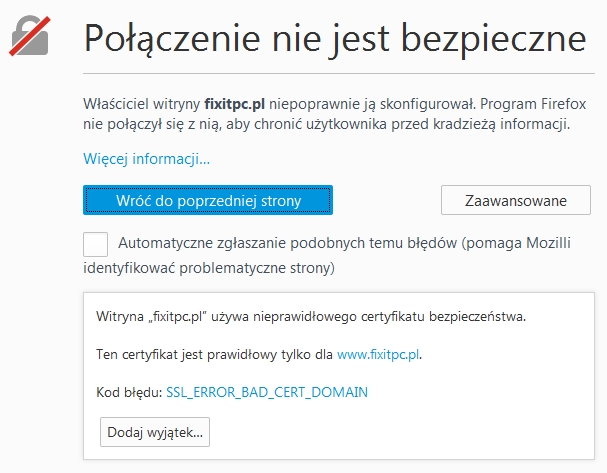This screenshot has height=473, width=607.
Task: Click the SSL_ERROR_BAD_CERT_DOMAIN error code link
Action: coord(267,392)
